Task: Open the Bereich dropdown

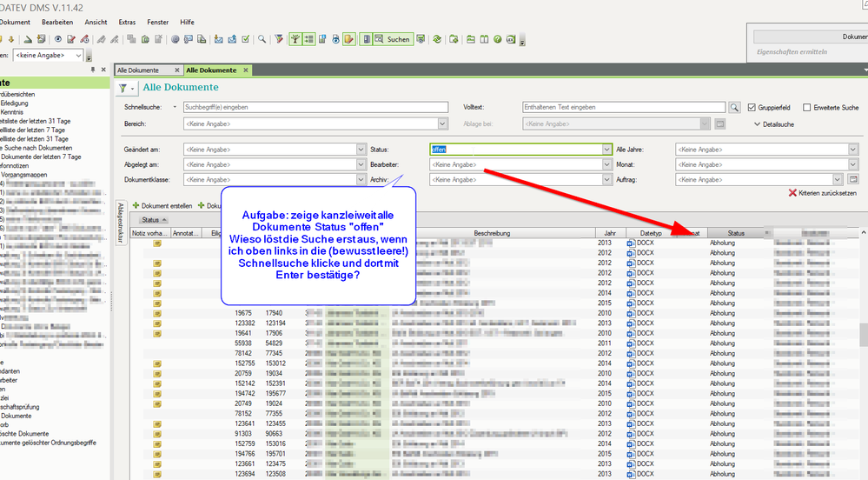Action: [442, 123]
